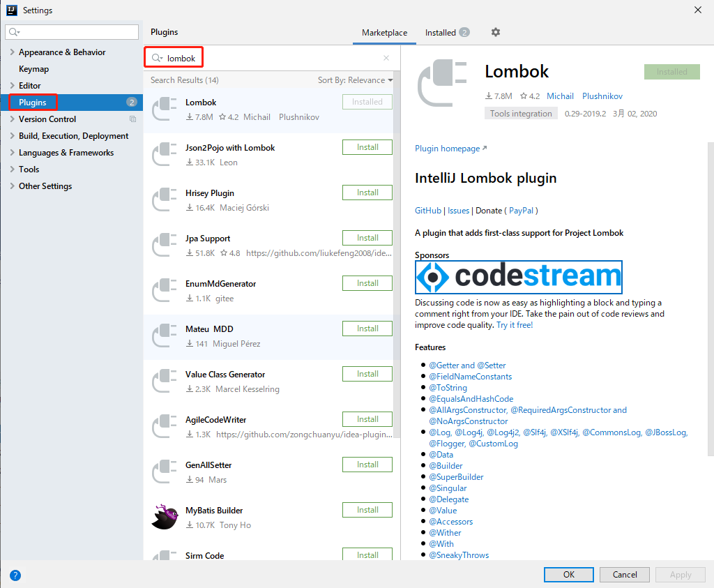Clear the lombok search query

[x=386, y=58]
